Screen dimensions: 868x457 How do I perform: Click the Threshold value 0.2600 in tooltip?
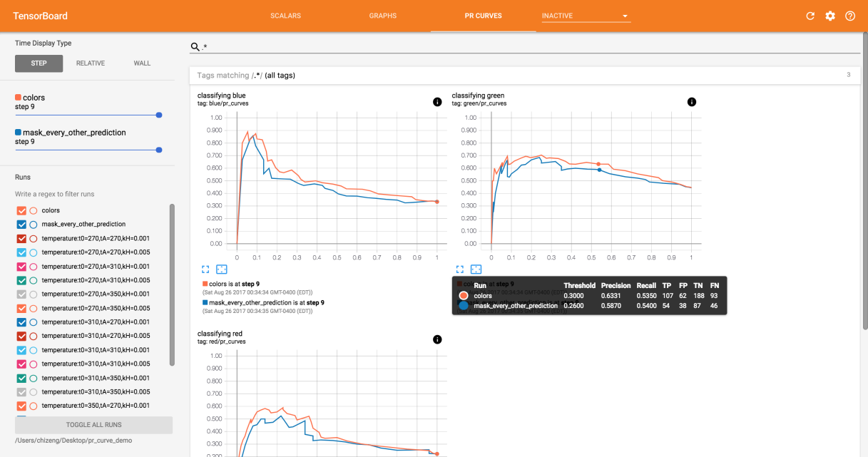(x=574, y=305)
